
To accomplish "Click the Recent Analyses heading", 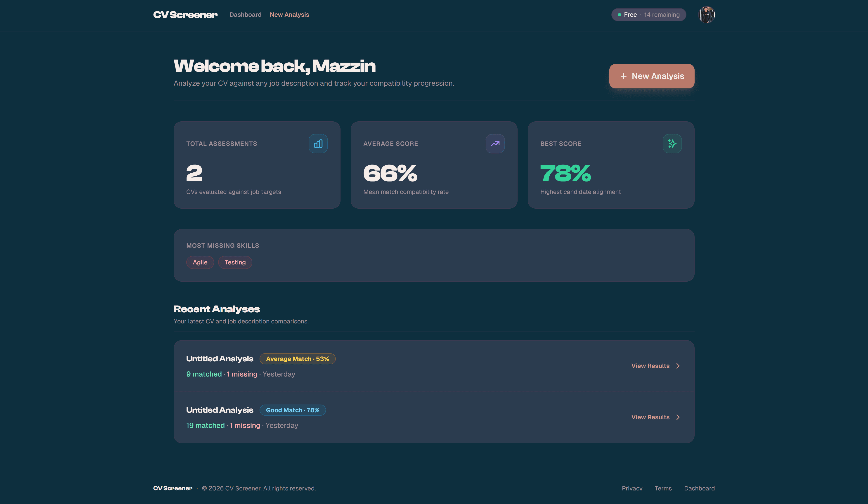I will click(x=217, y=309).
